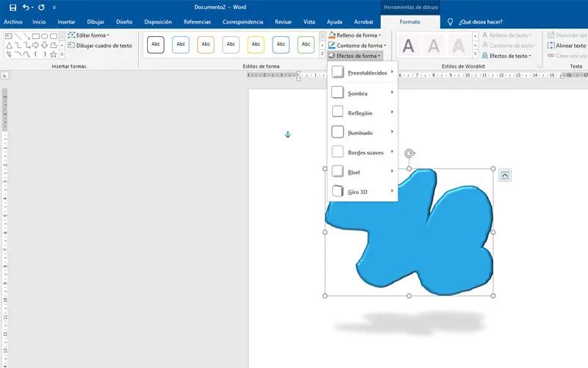Redo the last action
Screen dimensions: 588x368
41,7
